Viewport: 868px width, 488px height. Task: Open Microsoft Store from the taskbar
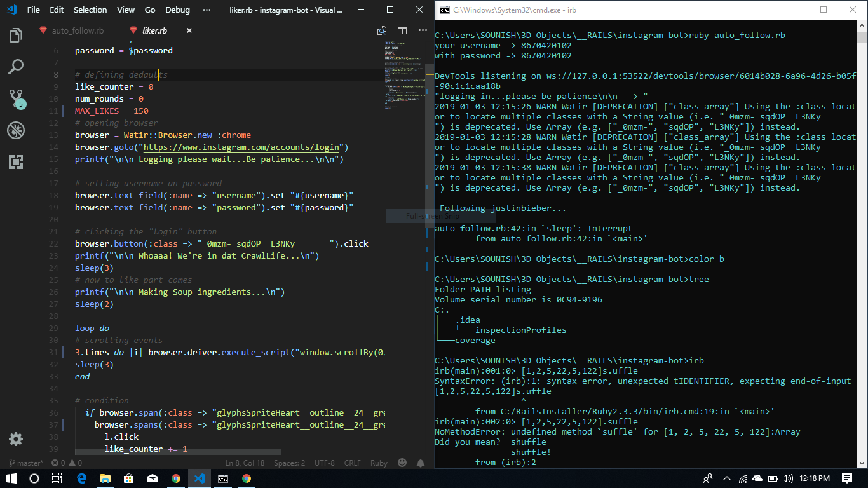pos(128,478)
